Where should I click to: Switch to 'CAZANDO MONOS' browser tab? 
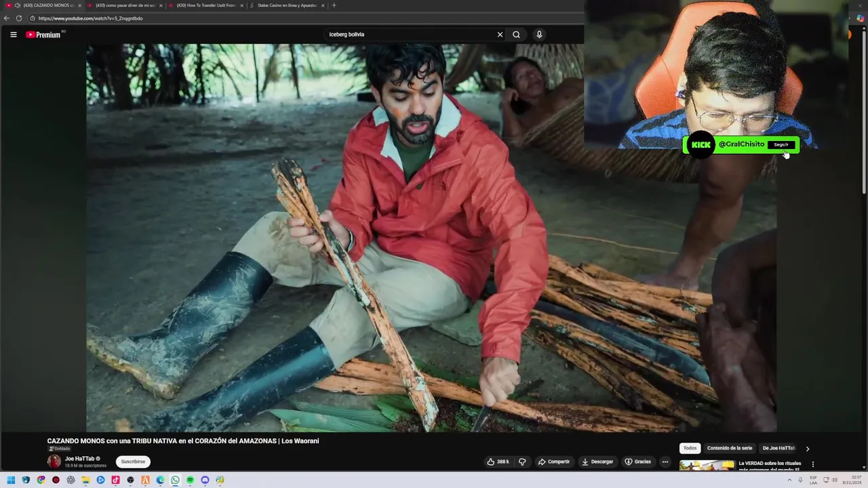coord(44,5)
